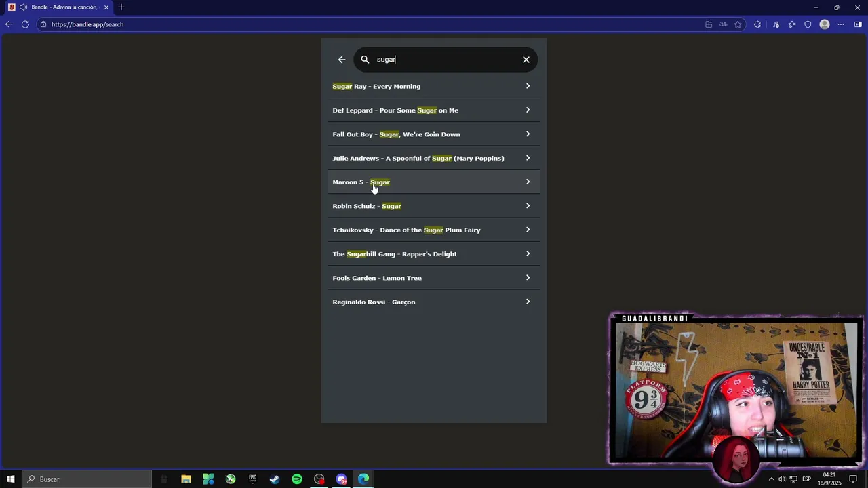The height and width of the screenshot is (488, 868).
Task: View site information lock icon
Action: click(x=43, y=24)
